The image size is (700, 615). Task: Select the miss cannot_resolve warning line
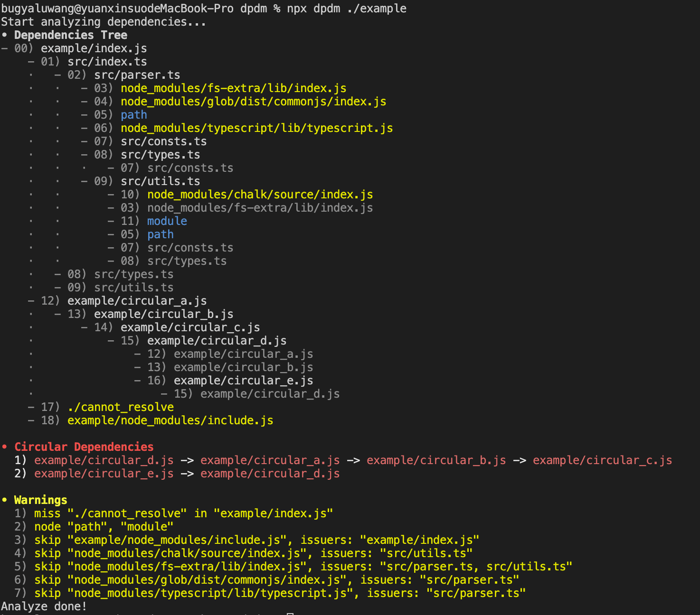point(183,513)
